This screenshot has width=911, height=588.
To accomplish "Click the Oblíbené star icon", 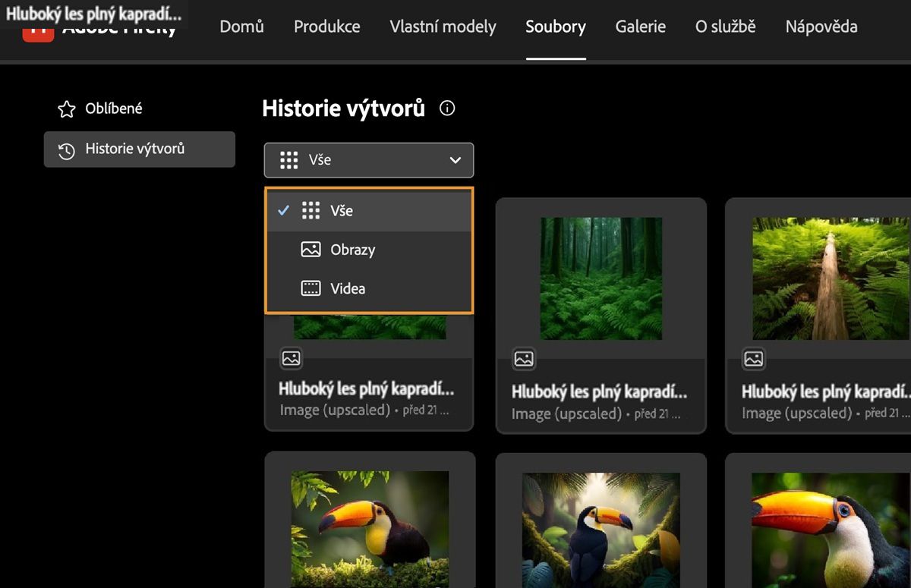I will (67, 109).
